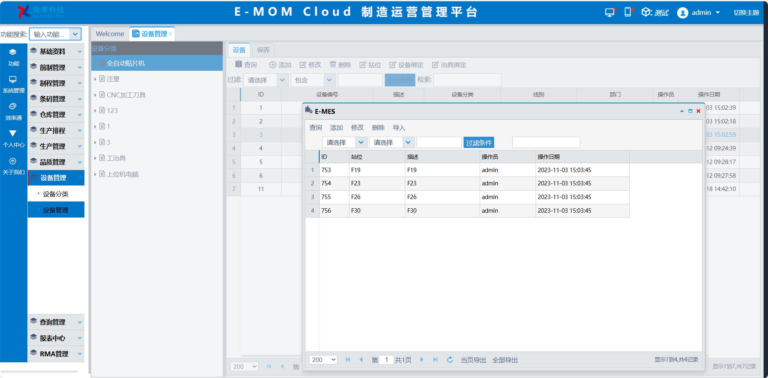The image size is (768, 378).
Task: Click the admin user avatar icon
Action: point(682,13)
